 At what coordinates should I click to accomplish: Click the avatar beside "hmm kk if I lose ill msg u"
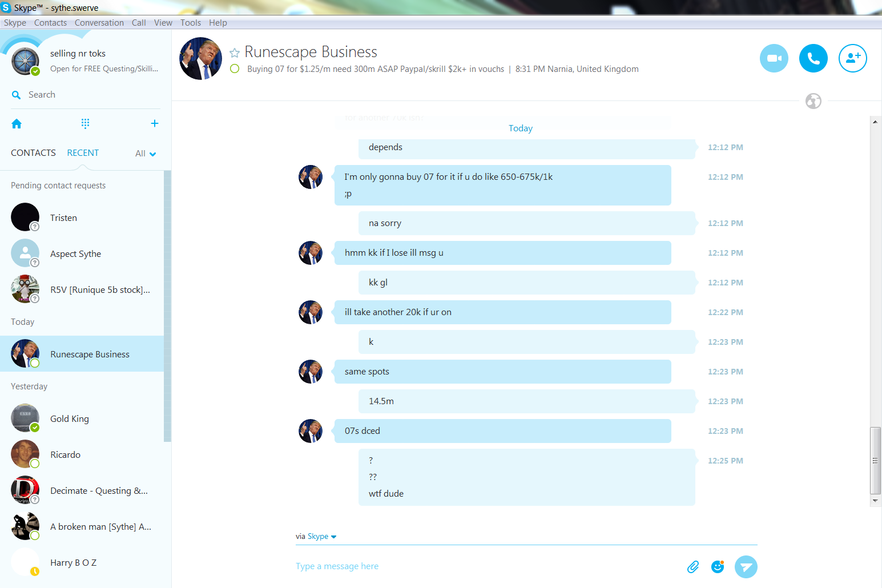(x=311, y=253)
